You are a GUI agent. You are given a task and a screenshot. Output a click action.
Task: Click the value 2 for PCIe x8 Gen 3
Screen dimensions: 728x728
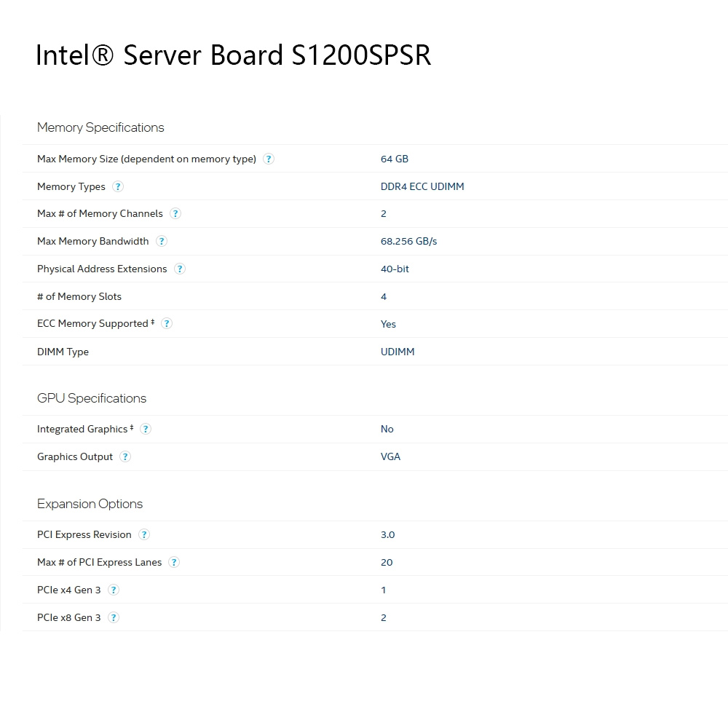[x=384, y=617]
